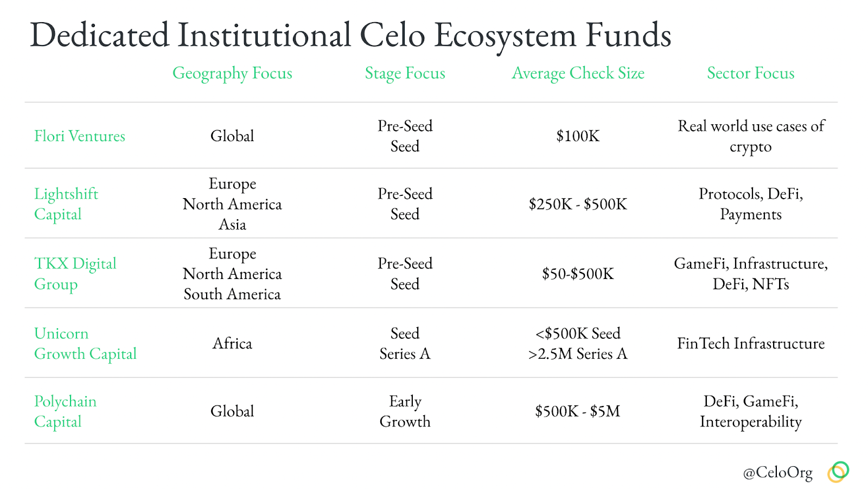Screen dimensions: 868x489
Task: Click the Stage Focus column header
Action: click(405, 73)
